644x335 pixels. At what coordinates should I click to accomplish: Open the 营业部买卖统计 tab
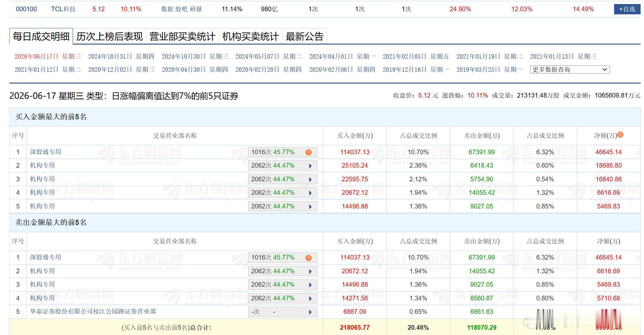pyautogui.click(x=182, y=36)
